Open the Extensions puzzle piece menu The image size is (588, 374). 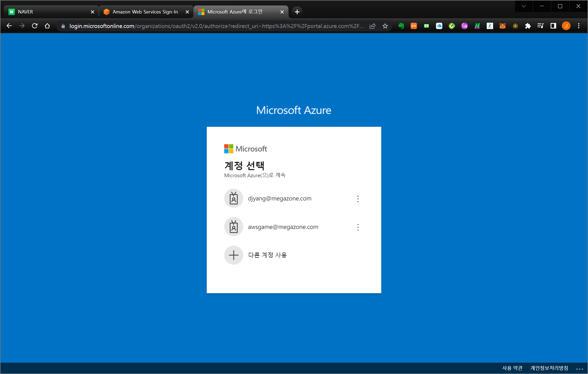528,26
